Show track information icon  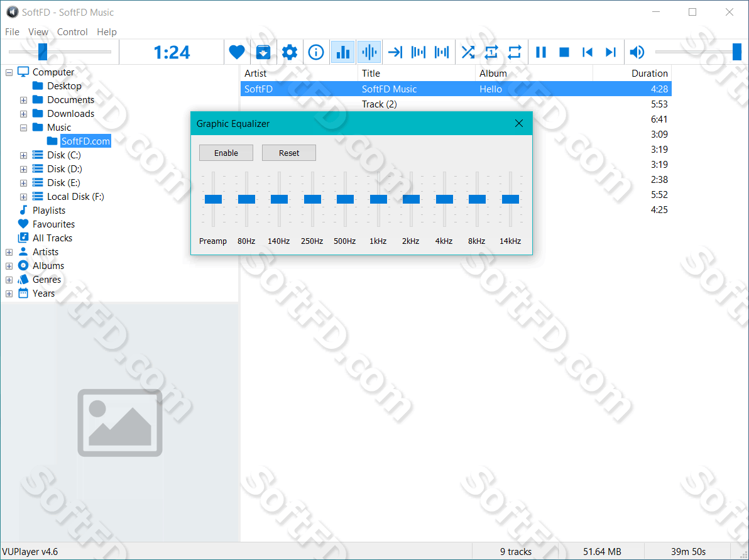click(315, 52)
